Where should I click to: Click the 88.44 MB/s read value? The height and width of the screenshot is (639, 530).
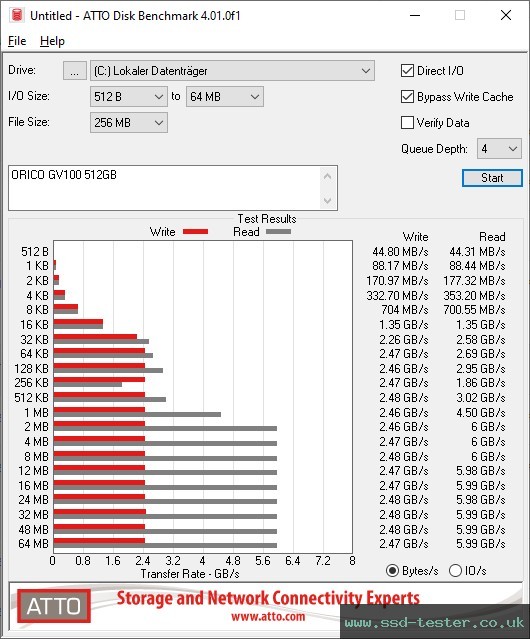477,266
